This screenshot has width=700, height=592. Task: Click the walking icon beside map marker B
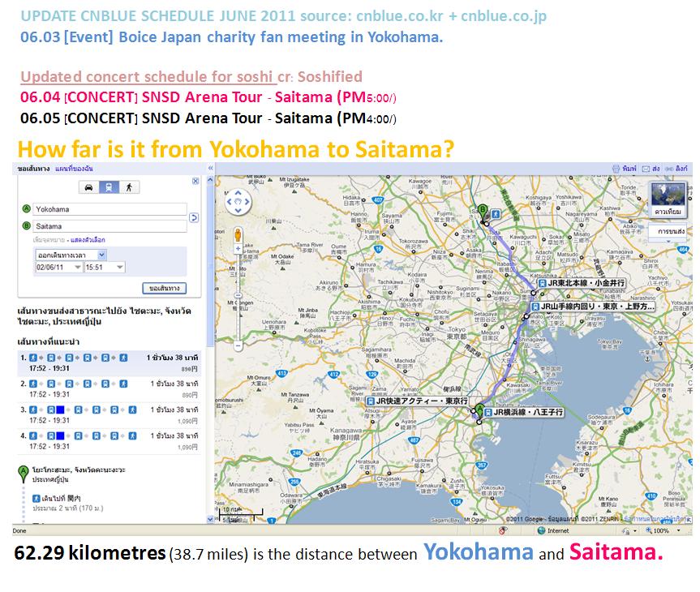pos(495,214)
